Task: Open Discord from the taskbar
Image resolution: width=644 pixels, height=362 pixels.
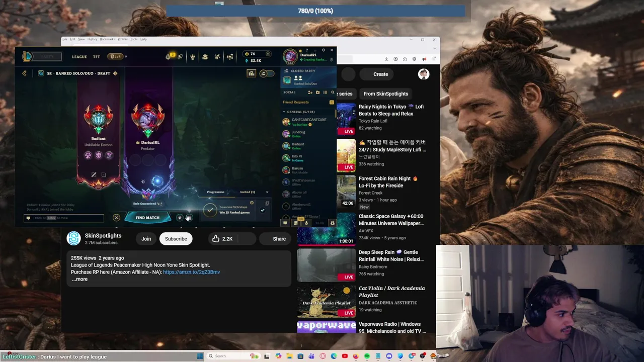Action: [389, 356]
